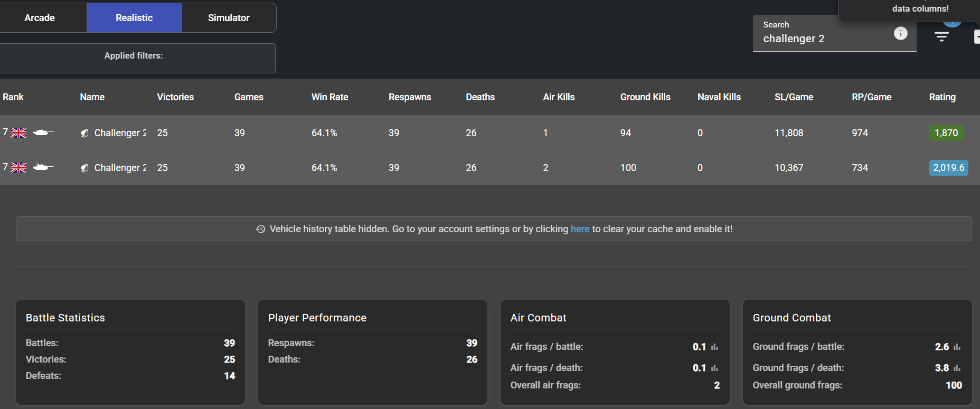The width and height of the screenshot is (980, 409).
Task: Sort by the Games column header
Action: click(x=249, y=97)
